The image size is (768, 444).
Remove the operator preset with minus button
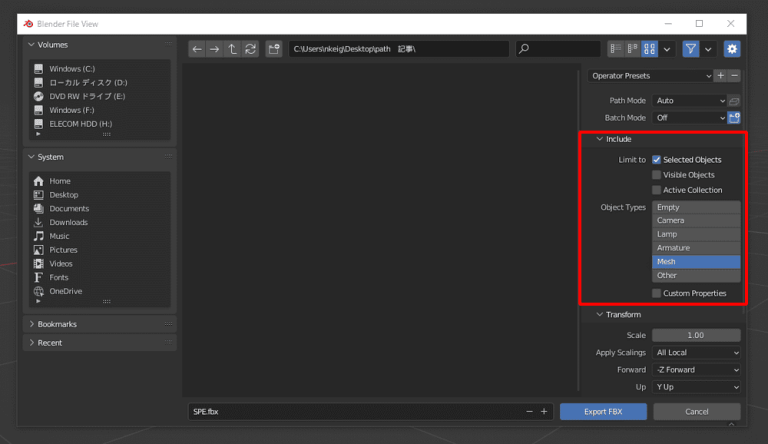coord(735,76)
